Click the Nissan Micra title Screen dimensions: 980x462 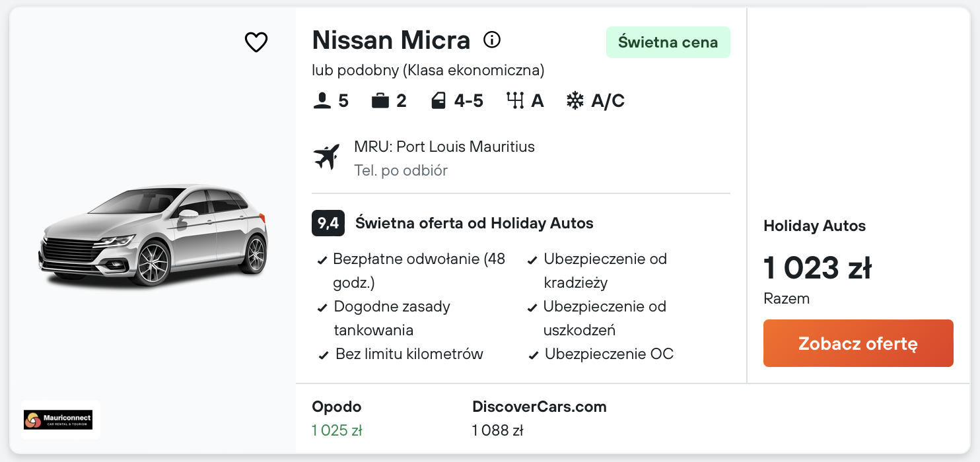click(391, 40)
